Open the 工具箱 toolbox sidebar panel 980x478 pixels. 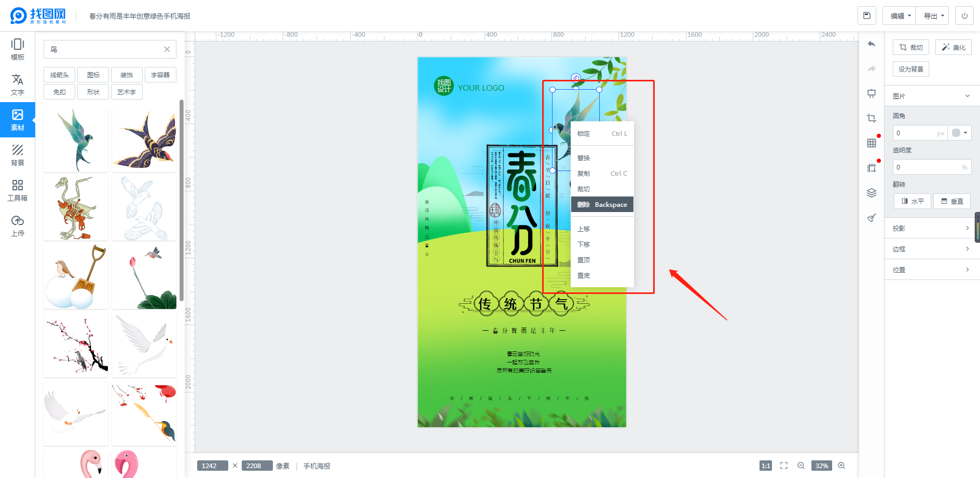[x=18, y=190]
